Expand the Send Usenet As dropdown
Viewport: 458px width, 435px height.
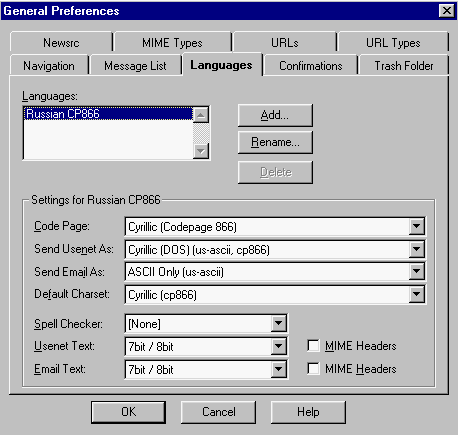pyautogui.click(x=416, y=249)
